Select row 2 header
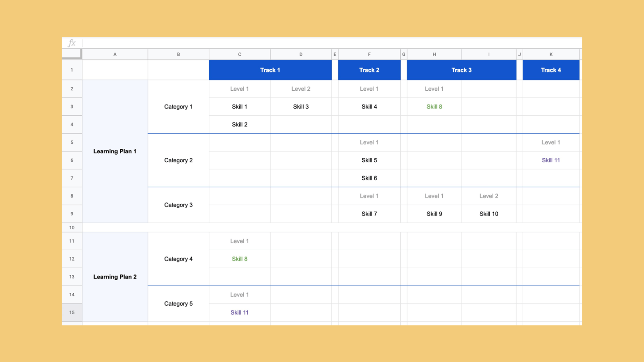Screen dimensions: 644x362 tap(72, 89)
